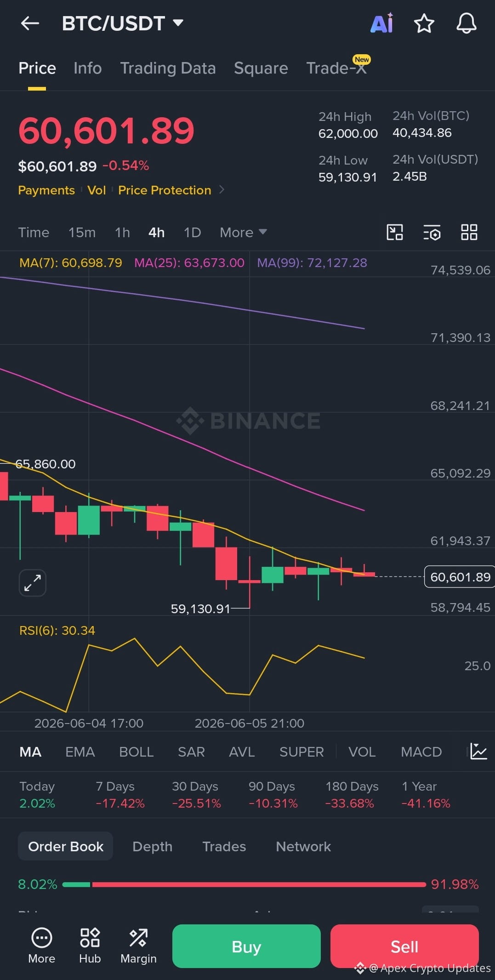Open chart drawing tools icon
This screenshot has width=495, height=980.
pyautogui.click(x=395, y=232)
